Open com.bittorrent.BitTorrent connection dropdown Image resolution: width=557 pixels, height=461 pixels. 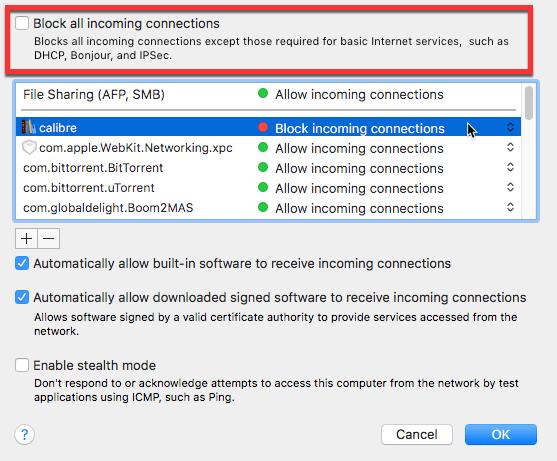point(510,167)
